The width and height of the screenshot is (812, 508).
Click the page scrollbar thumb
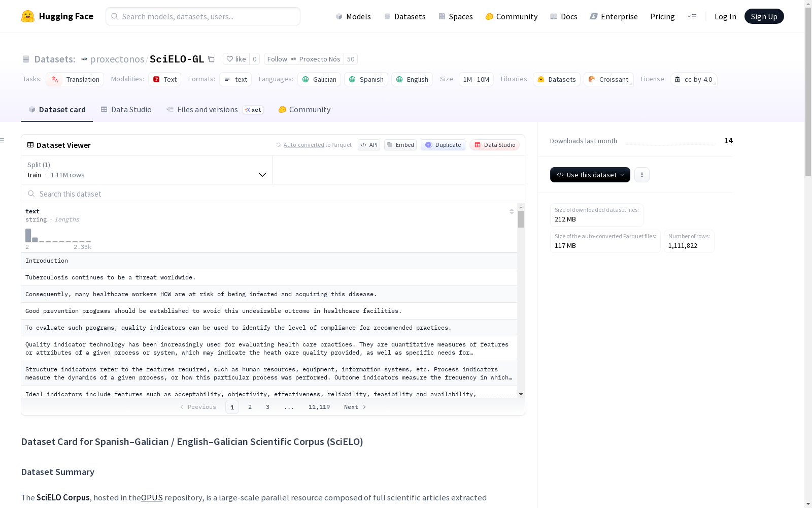(808, 90)
